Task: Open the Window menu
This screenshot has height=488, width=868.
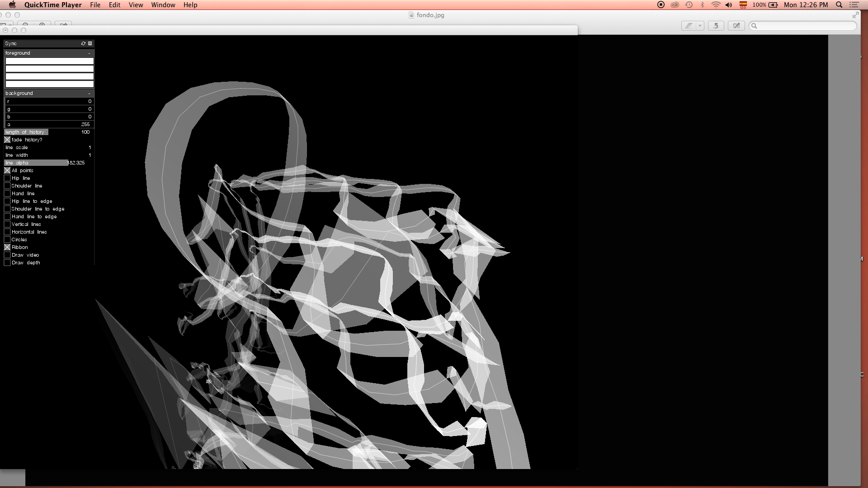Action: (x=163, y=5)
